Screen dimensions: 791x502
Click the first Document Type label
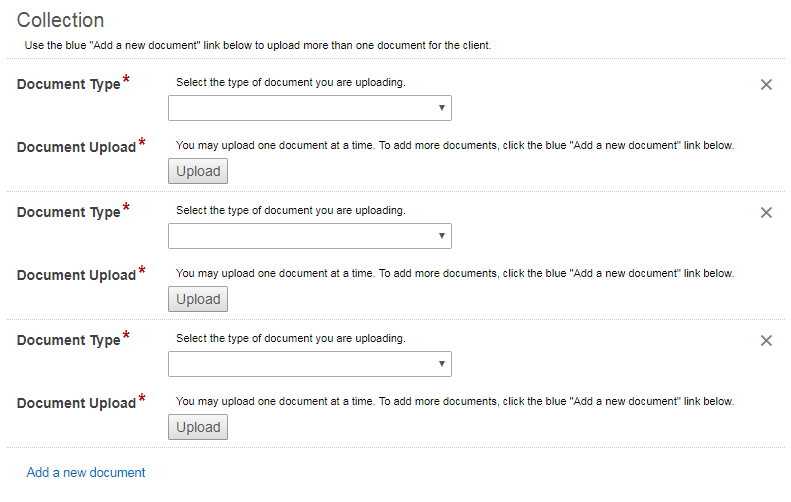(x=68, y=85)
